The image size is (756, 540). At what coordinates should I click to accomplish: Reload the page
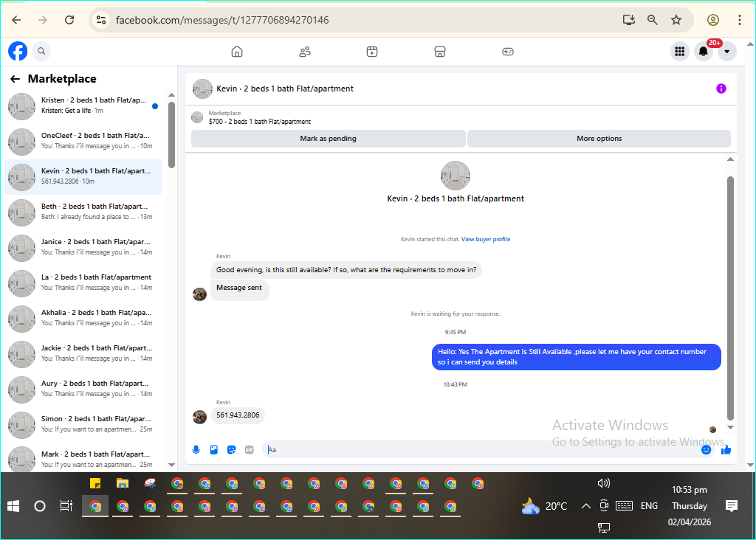click(x=69, y=20)
